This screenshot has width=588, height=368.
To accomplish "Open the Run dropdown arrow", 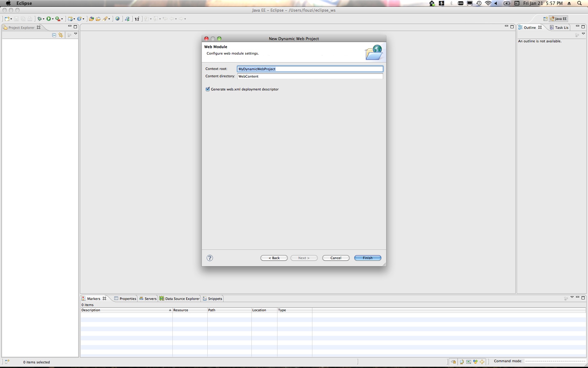I will [x=53, y=19].
